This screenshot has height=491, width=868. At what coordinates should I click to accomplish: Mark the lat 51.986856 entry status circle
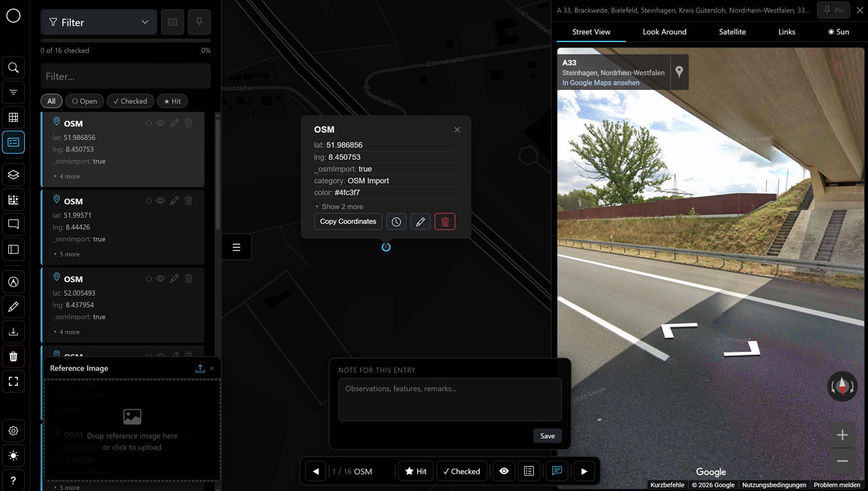(x=149, y=123)
